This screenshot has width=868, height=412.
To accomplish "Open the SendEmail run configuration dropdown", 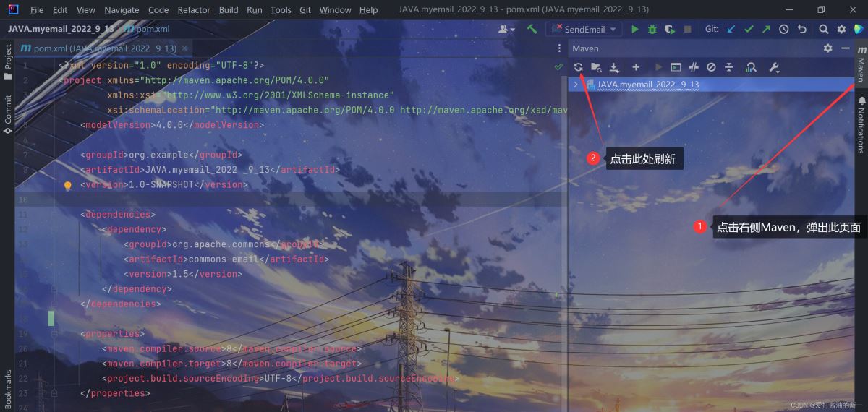I will [x=584, y=29].
